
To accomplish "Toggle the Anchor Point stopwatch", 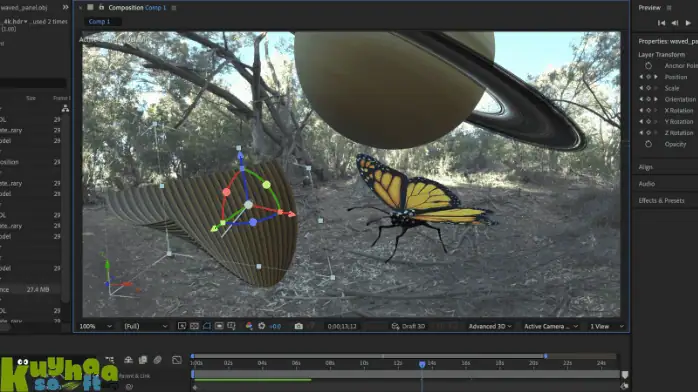I will pyautogui.click(x=648, y=66).
